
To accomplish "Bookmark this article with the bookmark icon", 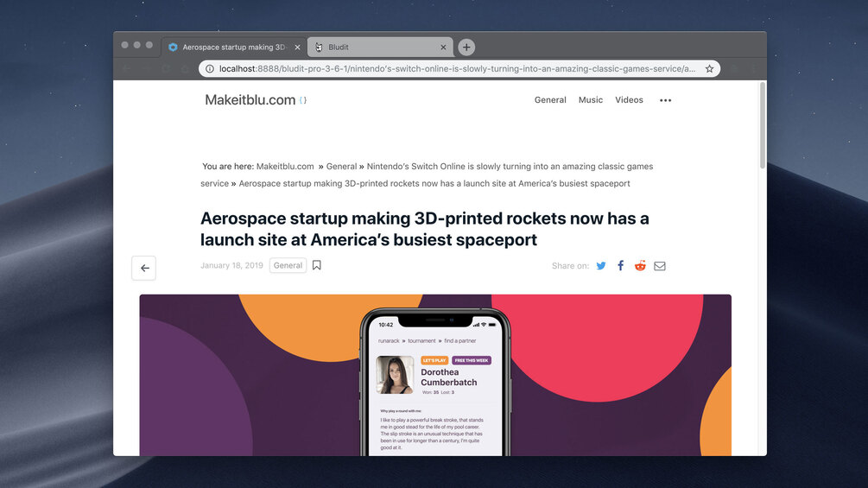I will (x=317, y=265).
